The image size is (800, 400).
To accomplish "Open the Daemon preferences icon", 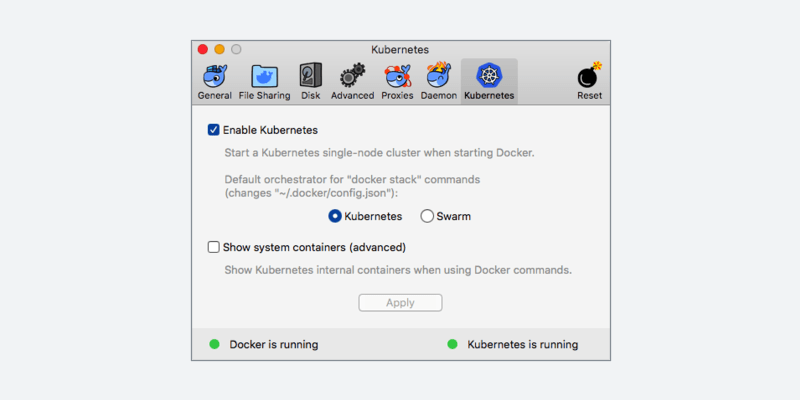I will coord(438,77).
